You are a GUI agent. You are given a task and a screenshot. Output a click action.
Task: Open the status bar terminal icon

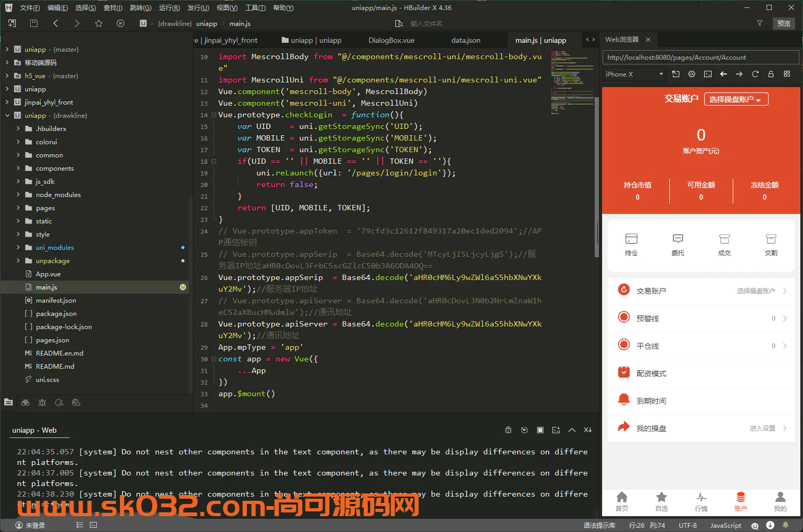(x=94, y=525)
